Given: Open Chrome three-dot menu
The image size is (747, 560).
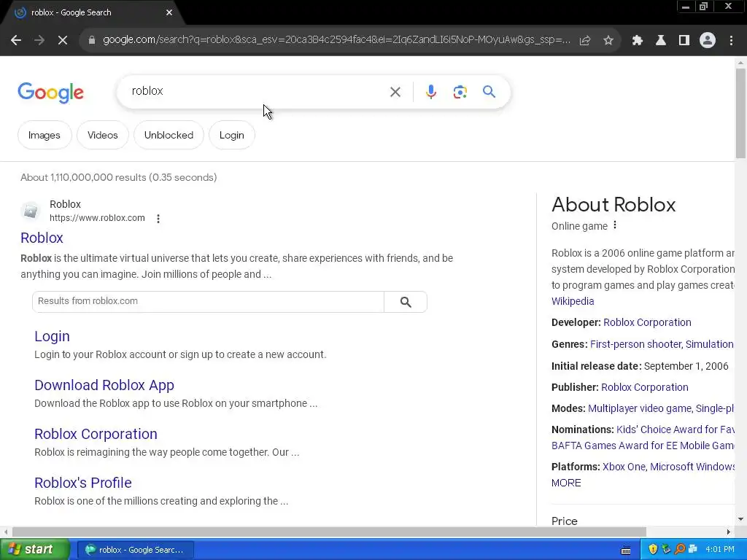Looking at the screenshot, I should 731,41.
